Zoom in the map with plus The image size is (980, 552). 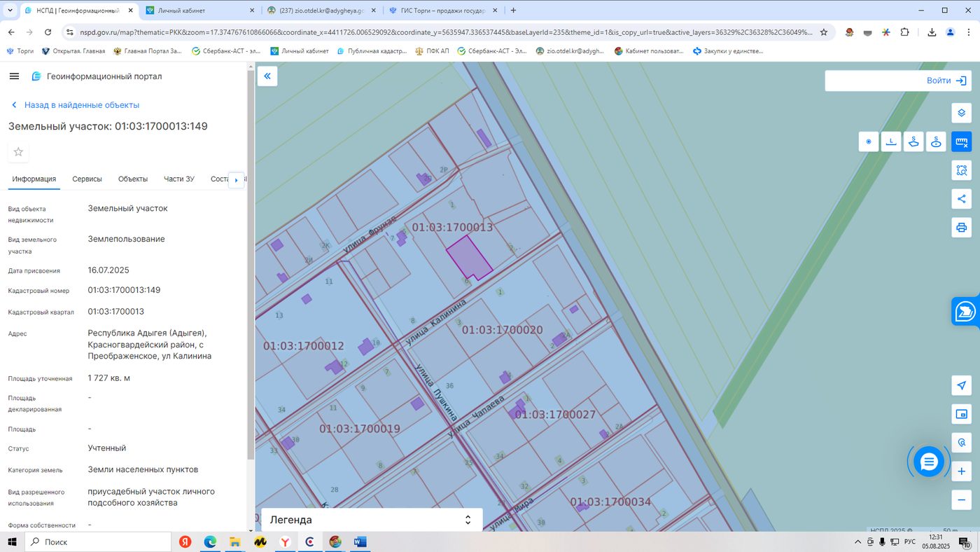(x=961, y=471)
